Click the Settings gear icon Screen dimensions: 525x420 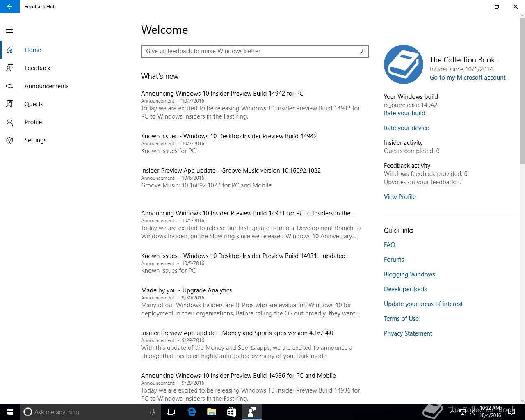click(10, 140)
